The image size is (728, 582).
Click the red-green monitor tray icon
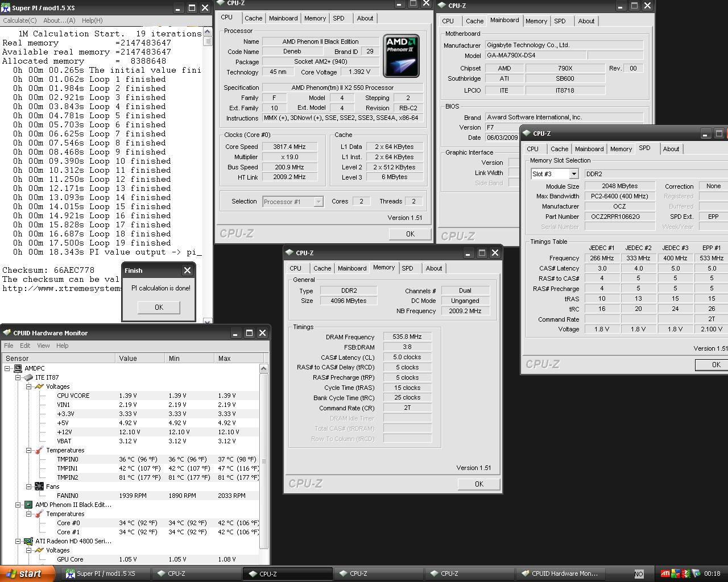(685, 573)
